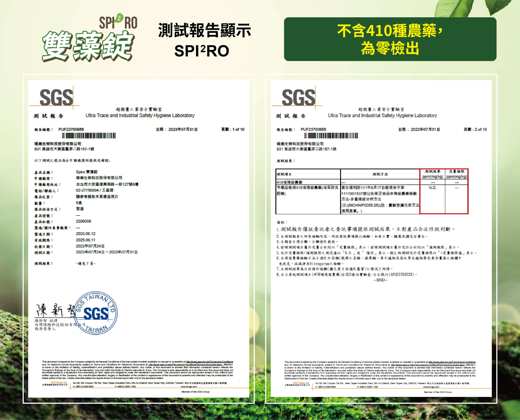Click page indicator '2 of 10'
520x420 pixels.
(x=481, y=129)
